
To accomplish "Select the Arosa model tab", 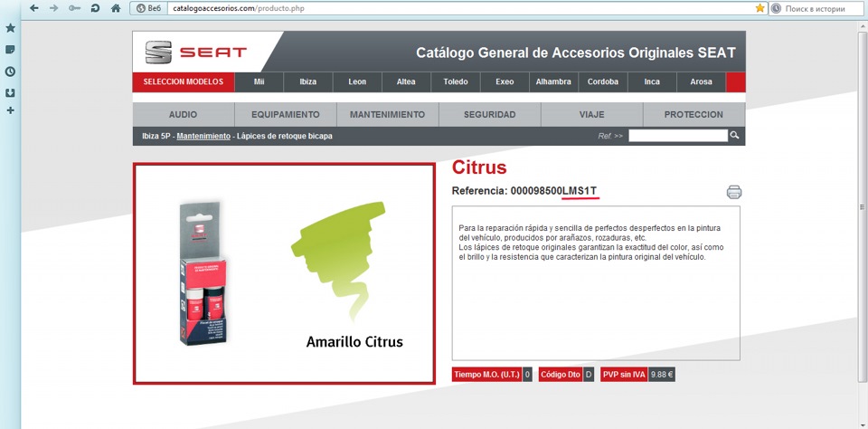I will [701, 82].
